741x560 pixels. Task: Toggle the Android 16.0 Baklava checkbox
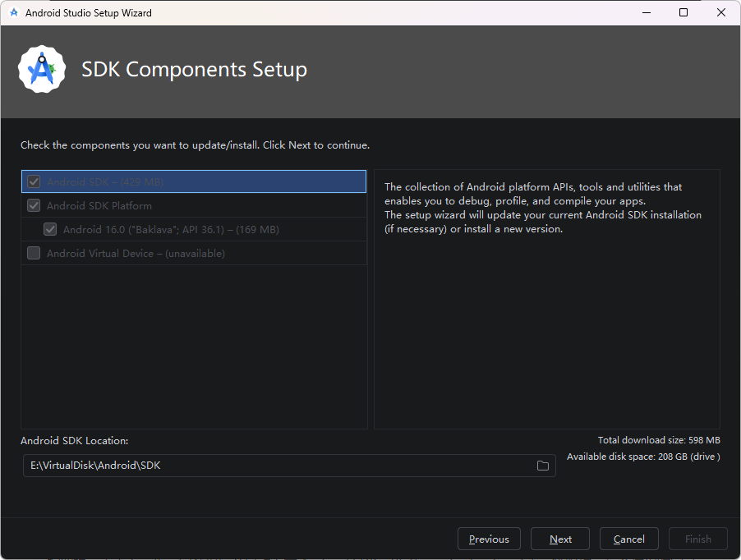pyautogui.click(x=50, y=229)
